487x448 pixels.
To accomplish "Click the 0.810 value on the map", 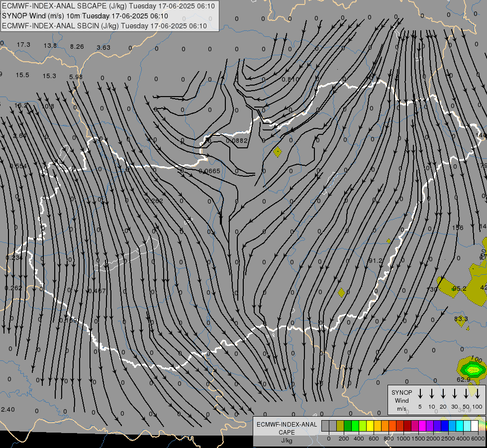I will point(291,80).
